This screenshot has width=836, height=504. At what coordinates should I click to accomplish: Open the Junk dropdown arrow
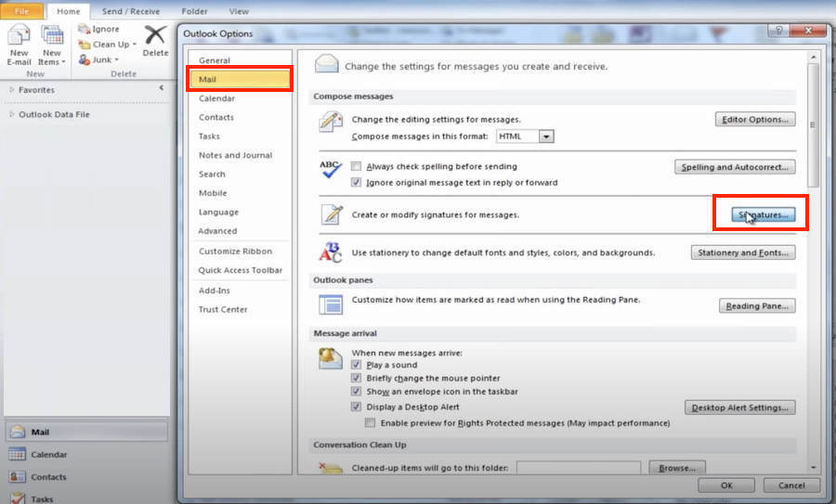[116, 59]
